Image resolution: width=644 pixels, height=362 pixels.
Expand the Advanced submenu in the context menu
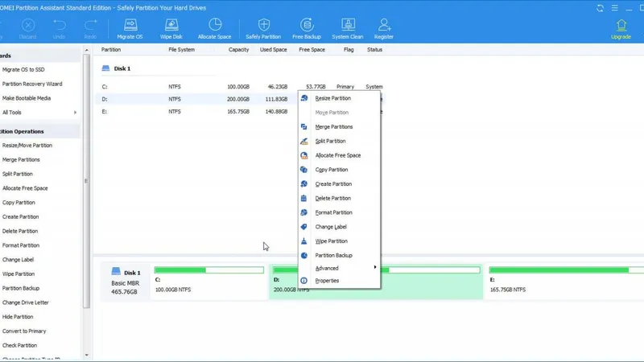click(x=338, y=268)
